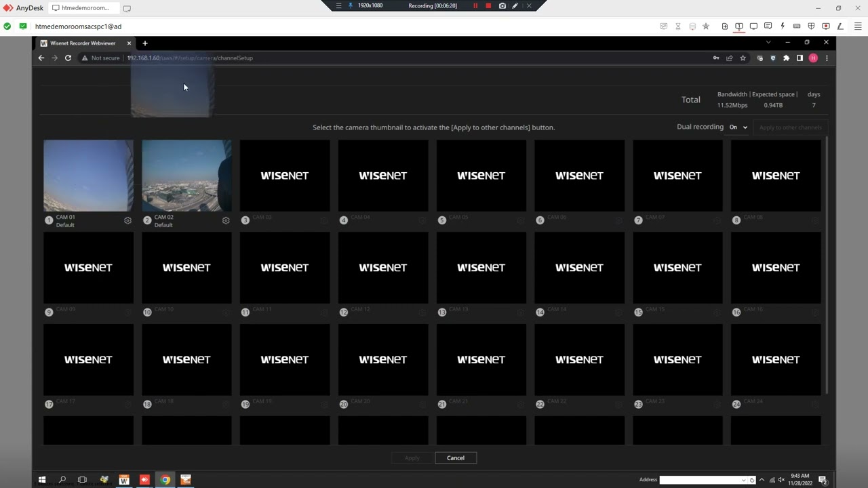The height and width of the screenshot is (488, 868).
Task: Open new AnyDesk session tab
Action: [127, 9]
